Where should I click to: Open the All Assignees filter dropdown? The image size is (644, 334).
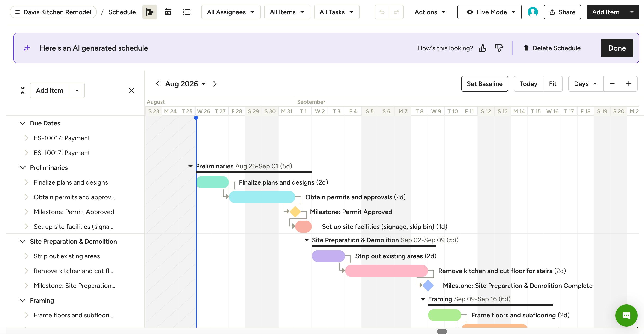[x=231, y=12]
